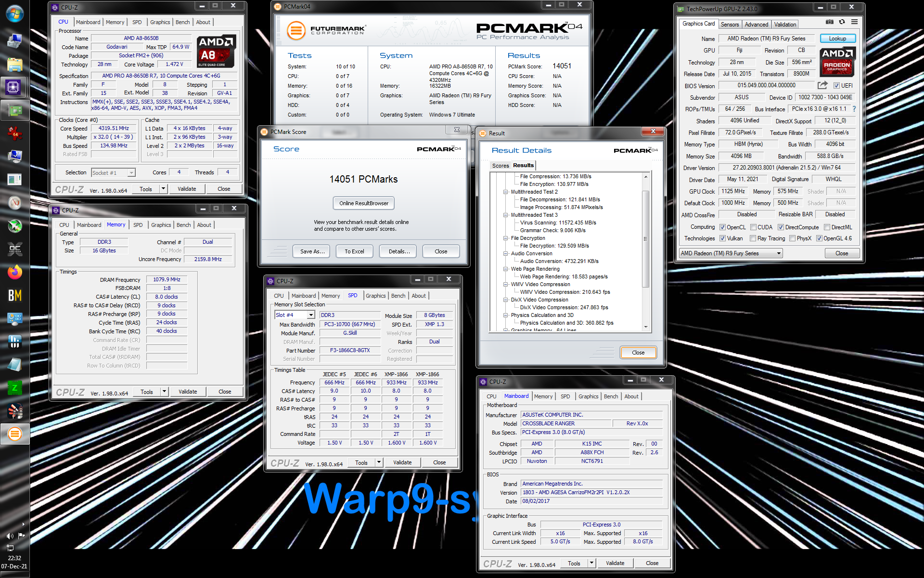Click the network tray icon
The height and width of the screenshot is (578, 924).
[x=10, y=547]
